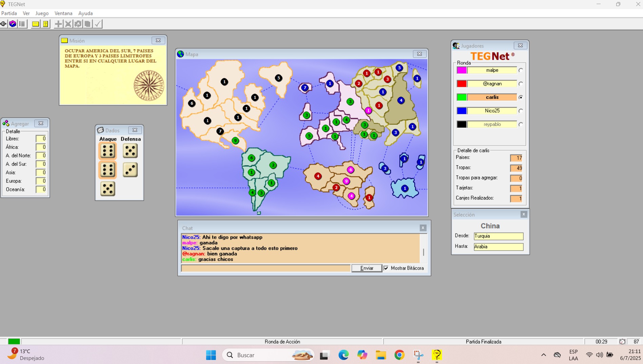
Task: Click the regroup troops toolbar icon
Action: tap(78, 24)
